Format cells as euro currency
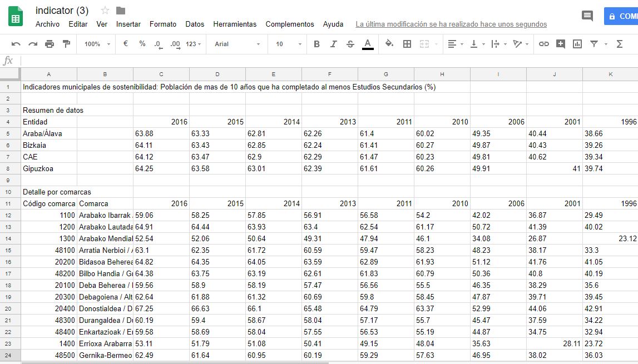This screenshot has height=364, width=638. [x=126, y=43]
